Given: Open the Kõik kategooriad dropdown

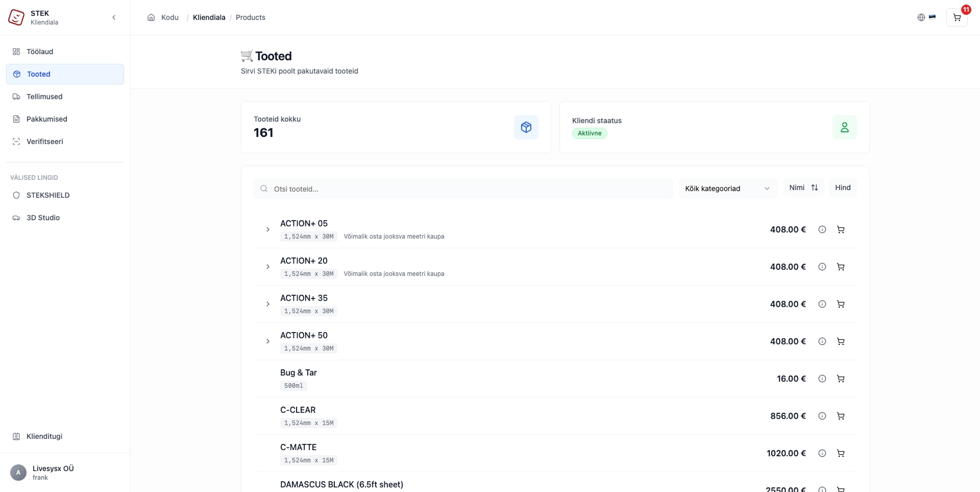Looking at the screenshot, I should click(x=728, y=189).
